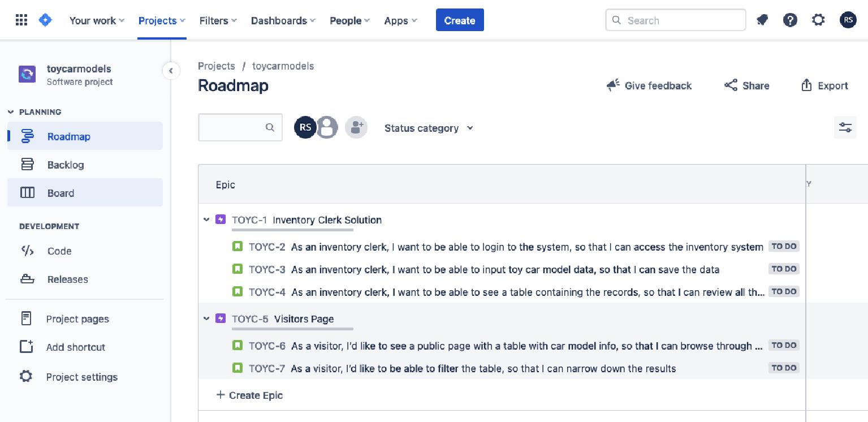Open the People dropdown menu
The image size is (868, 422).
(x=350, y=20)
